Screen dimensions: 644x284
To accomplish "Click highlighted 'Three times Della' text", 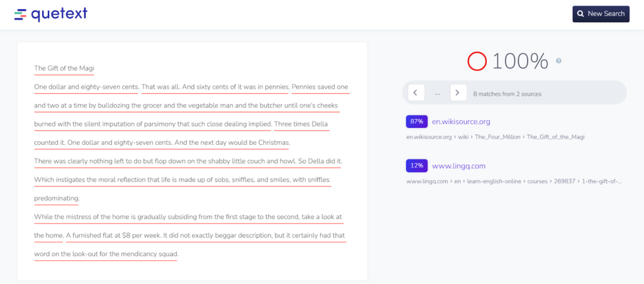I will 301,124.
